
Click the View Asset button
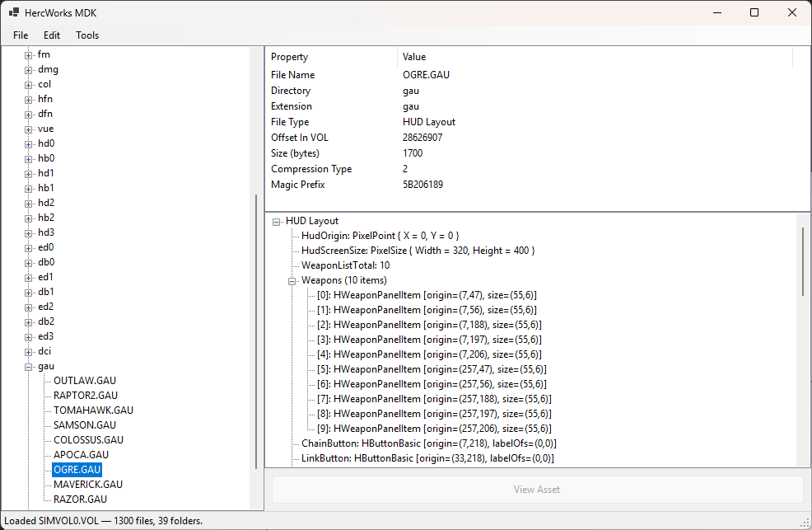[x=537, y=490]
